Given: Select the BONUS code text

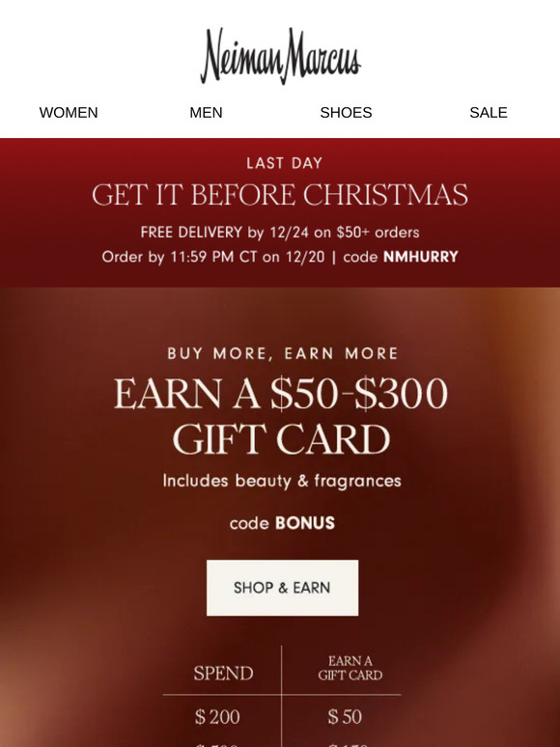Looking at the screenshot, I should pos(305,523).
